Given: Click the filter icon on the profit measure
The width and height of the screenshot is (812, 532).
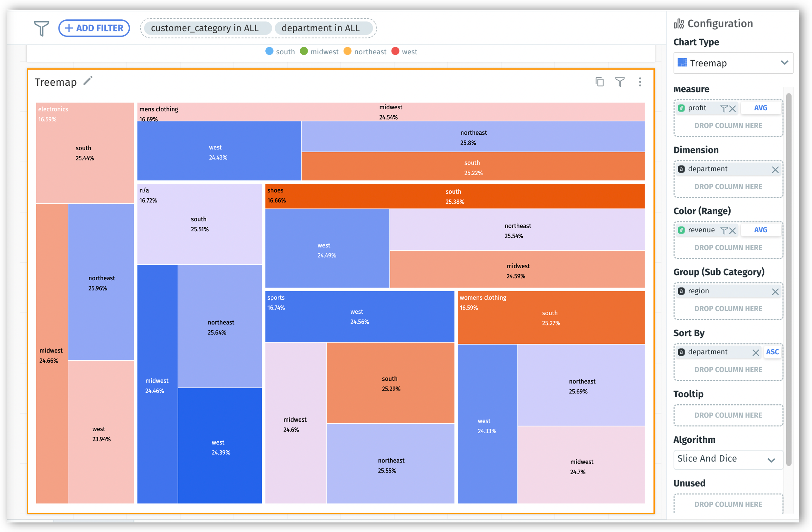Looking at the screenshot, I should pyautogui.click(x=724, y=108).
